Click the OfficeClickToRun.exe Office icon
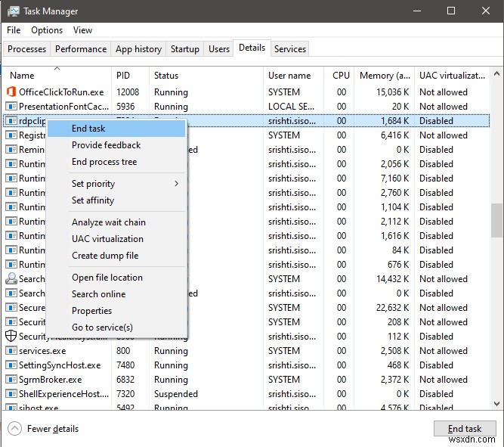 tap(11, 92)
